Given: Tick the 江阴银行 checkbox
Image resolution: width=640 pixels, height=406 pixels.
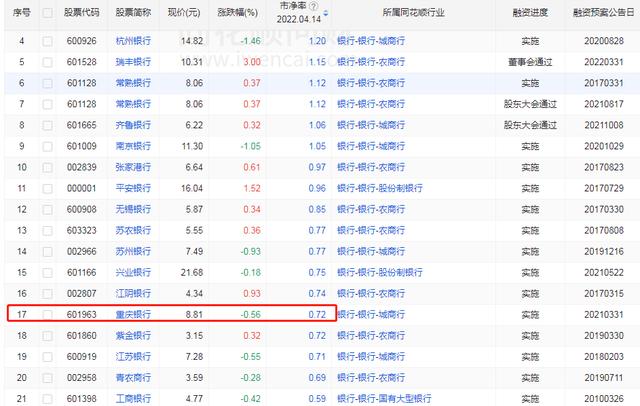Looking at the screenshot, I should point(47,293).
